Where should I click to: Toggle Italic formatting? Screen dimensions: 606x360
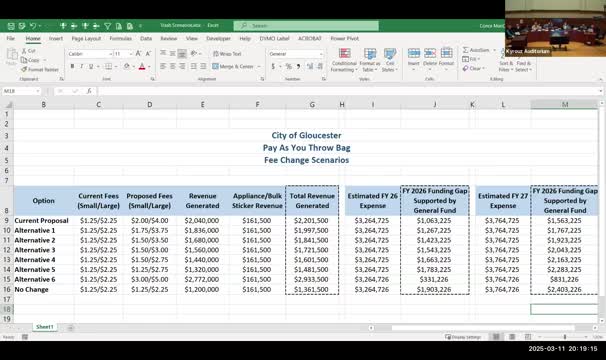point(82,67)
